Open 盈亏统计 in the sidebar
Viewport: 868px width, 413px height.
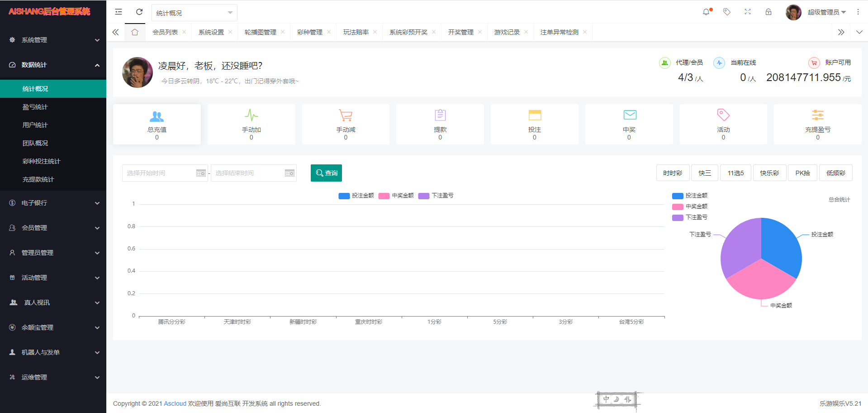click(x=35, y=107)
